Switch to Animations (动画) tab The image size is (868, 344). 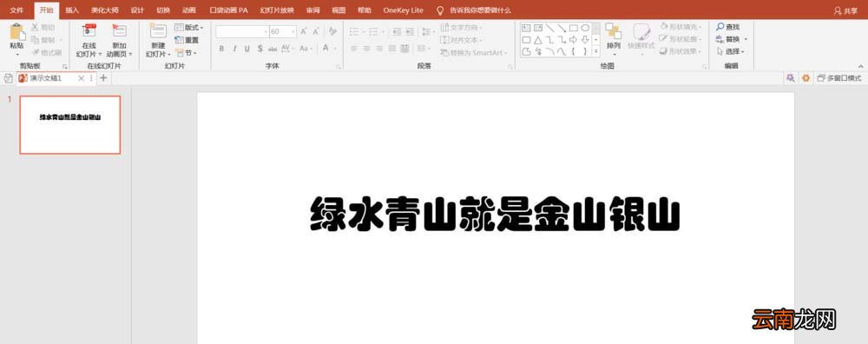(x=188, y=10)
